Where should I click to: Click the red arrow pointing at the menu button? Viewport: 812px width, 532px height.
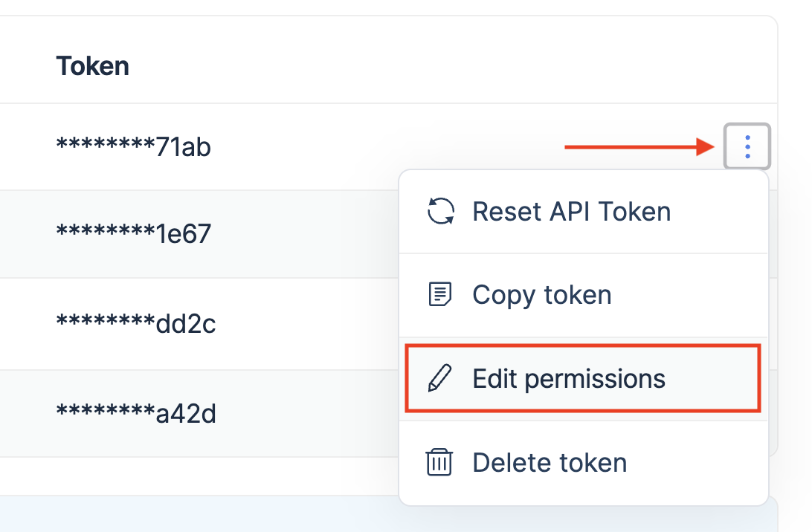[639, 147]
